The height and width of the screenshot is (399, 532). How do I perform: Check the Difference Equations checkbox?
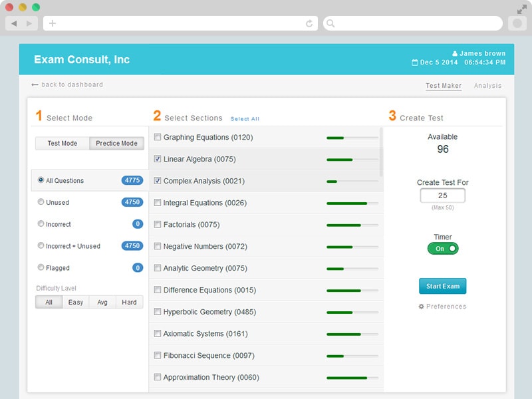pyautogui.click(x=158, y=290)
